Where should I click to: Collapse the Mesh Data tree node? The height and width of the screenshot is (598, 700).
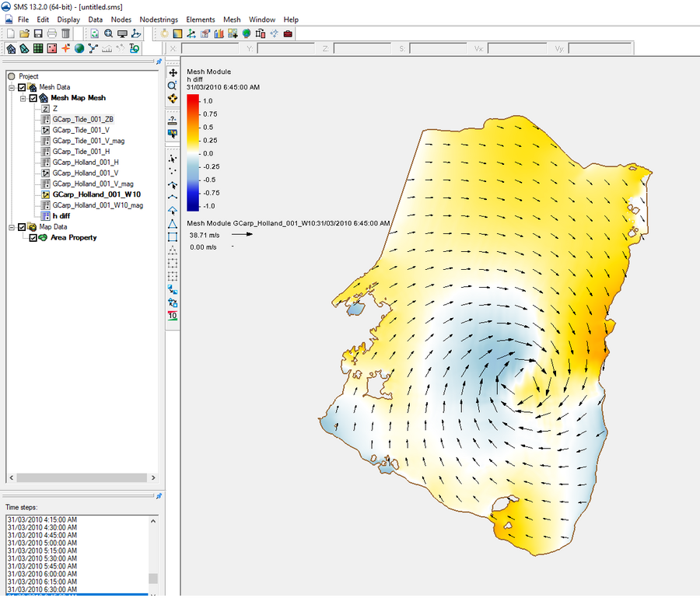pos(12,87)
